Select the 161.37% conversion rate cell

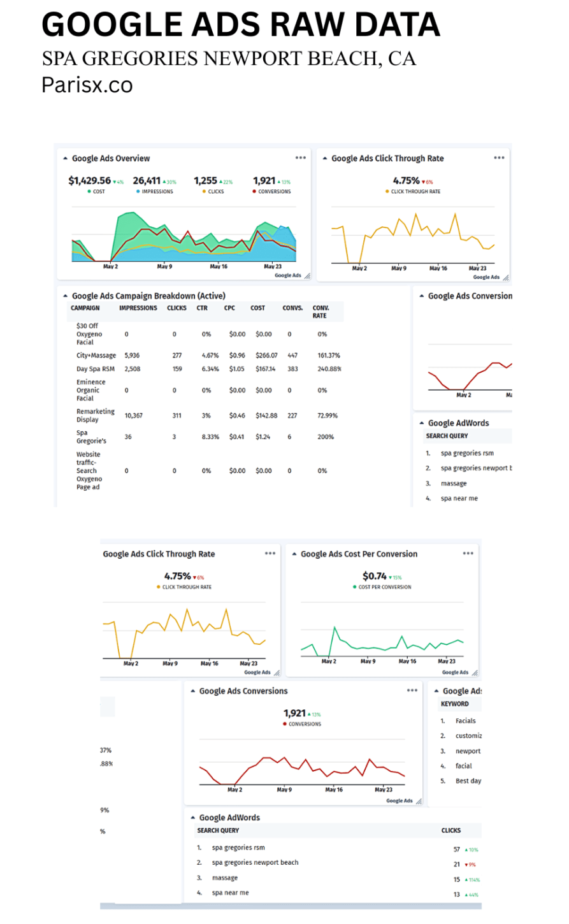(x=329, y=356)
